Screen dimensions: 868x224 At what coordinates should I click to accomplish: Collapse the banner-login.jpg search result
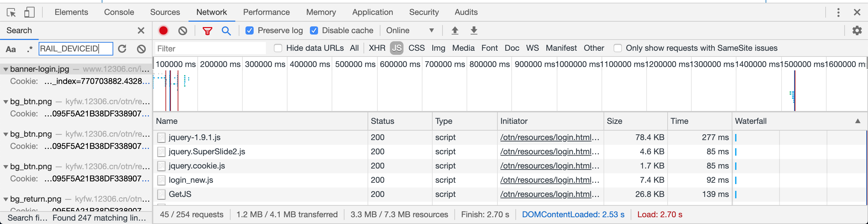point(6,69)
